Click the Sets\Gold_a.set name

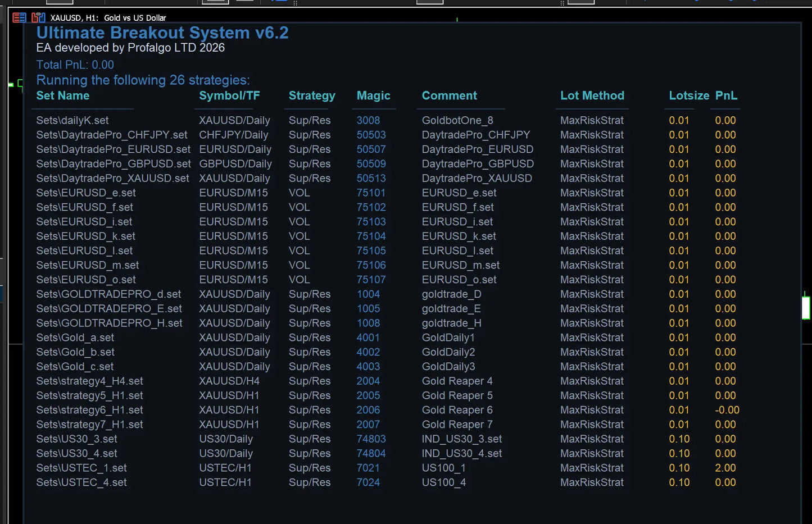pos(75,338)
